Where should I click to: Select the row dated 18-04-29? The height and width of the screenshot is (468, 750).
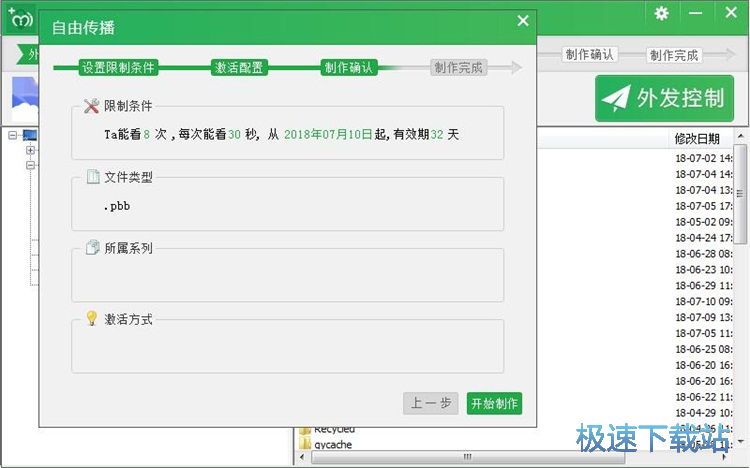pos(703,412)
